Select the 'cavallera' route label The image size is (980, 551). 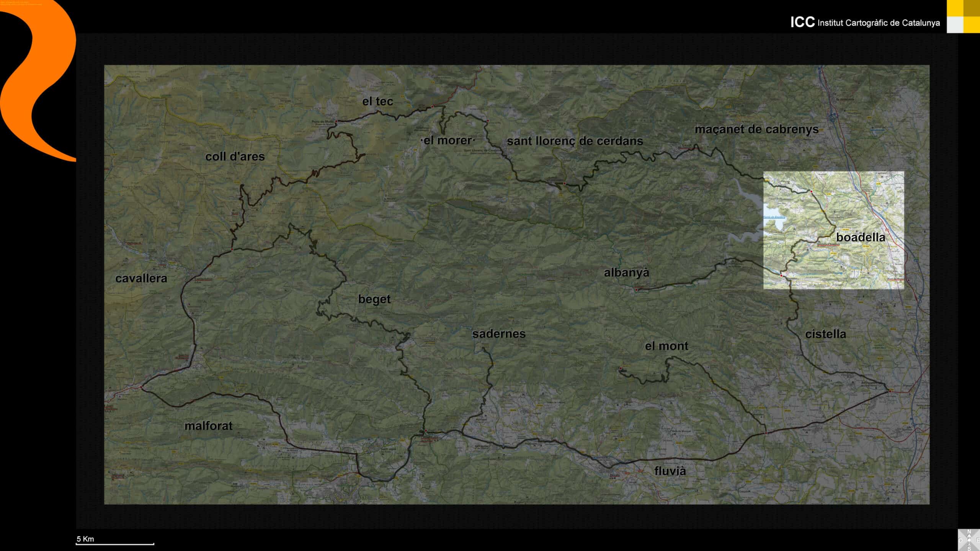[141, 279]
